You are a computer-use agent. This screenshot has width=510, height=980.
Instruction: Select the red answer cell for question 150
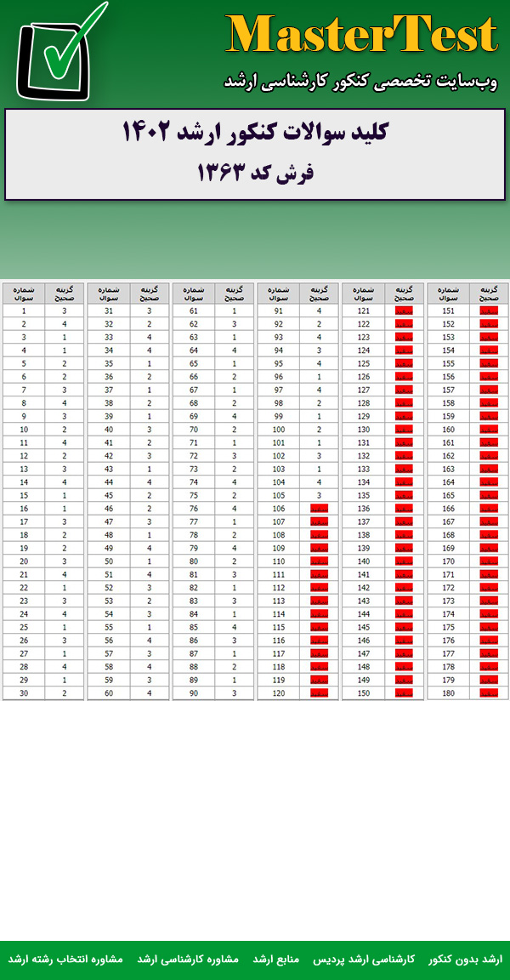tap(404, 693)
